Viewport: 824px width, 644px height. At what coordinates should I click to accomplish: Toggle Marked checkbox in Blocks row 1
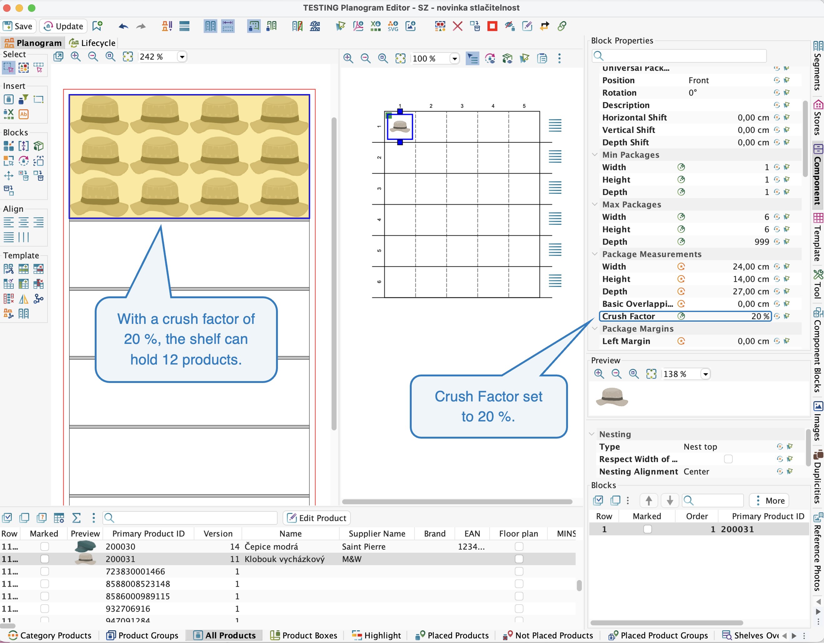[647, 530]
